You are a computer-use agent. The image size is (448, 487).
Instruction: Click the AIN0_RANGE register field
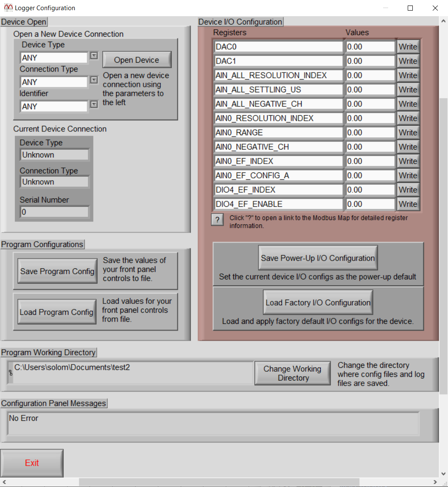tap(279, 132)
